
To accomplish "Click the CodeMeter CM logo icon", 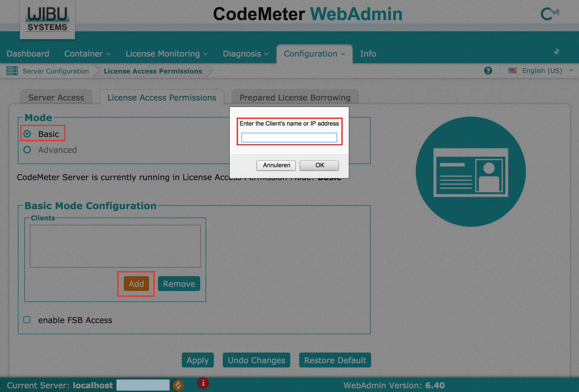I will pos(550,14).
